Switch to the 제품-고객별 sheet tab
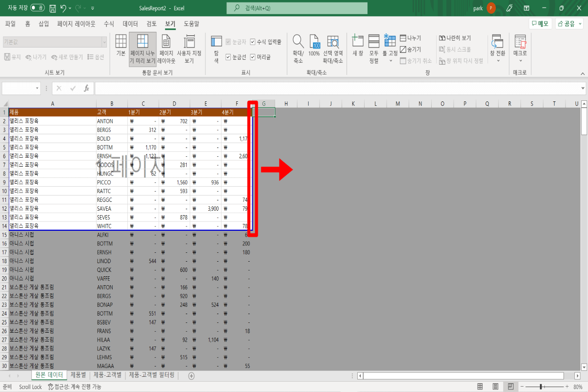The image size is (588, 392). 107,375
